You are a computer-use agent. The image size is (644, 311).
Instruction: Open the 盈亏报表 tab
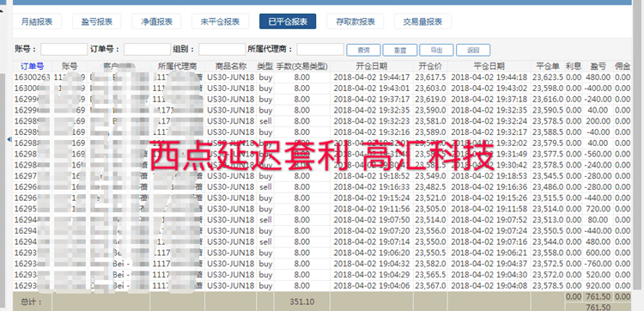pyautogui.click(x=96, y=21)
